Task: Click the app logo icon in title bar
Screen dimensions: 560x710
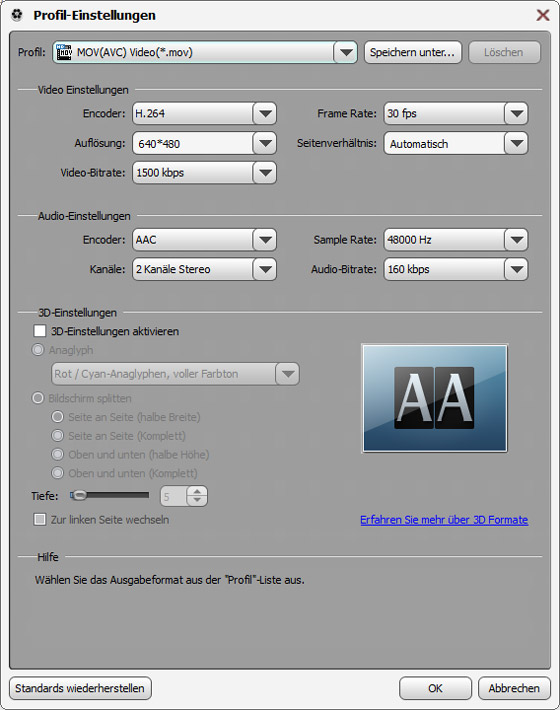Action: coord(17,15)
